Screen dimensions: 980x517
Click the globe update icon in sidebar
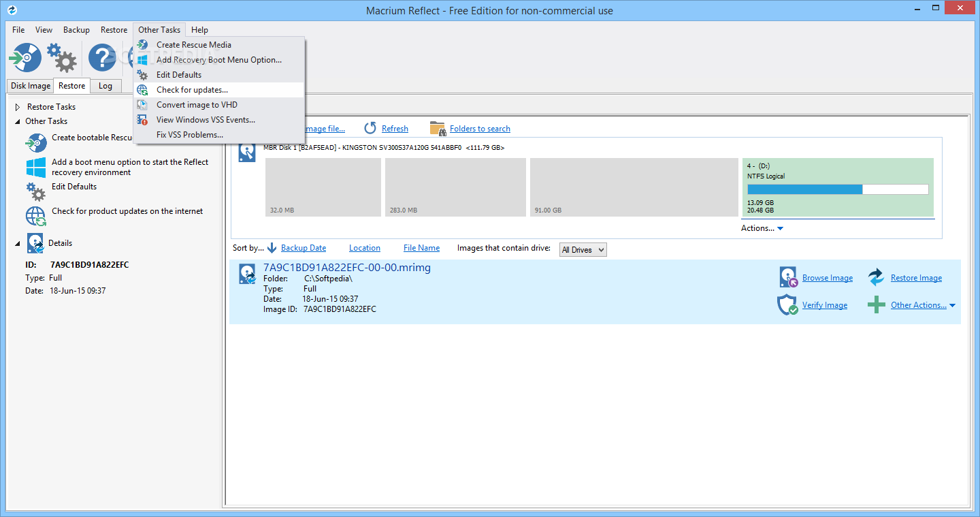(36, 216)
